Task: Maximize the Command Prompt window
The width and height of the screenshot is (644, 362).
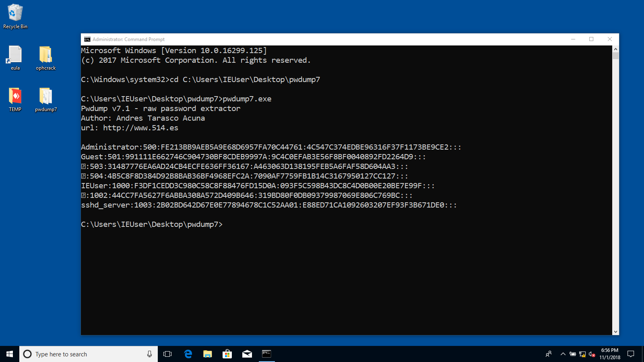Action: click(591, 39)
